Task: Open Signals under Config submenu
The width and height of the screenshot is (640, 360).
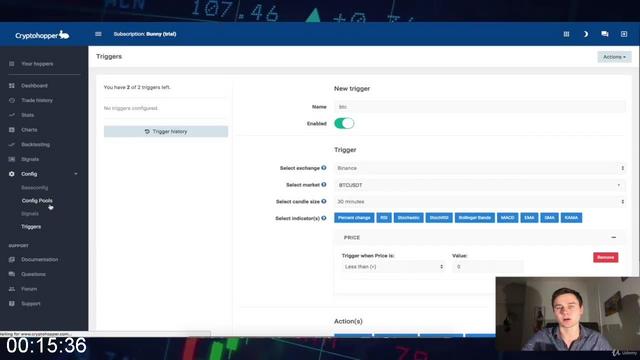Action: (x=30, y=214)
